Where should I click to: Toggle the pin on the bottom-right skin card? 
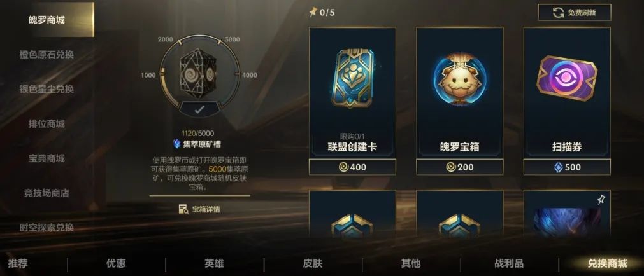tap(601, 199)
